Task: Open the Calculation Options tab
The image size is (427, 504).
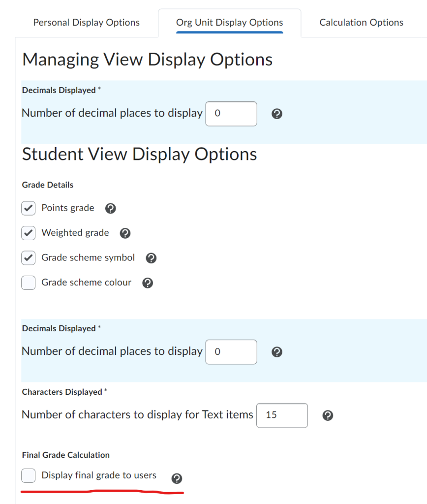Action: 361,22
